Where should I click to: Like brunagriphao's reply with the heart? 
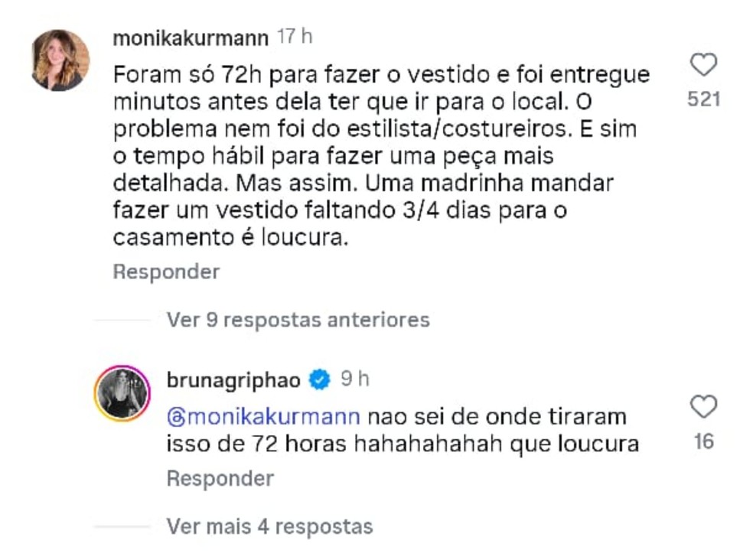pyautogui.click(x=703, y=408)
